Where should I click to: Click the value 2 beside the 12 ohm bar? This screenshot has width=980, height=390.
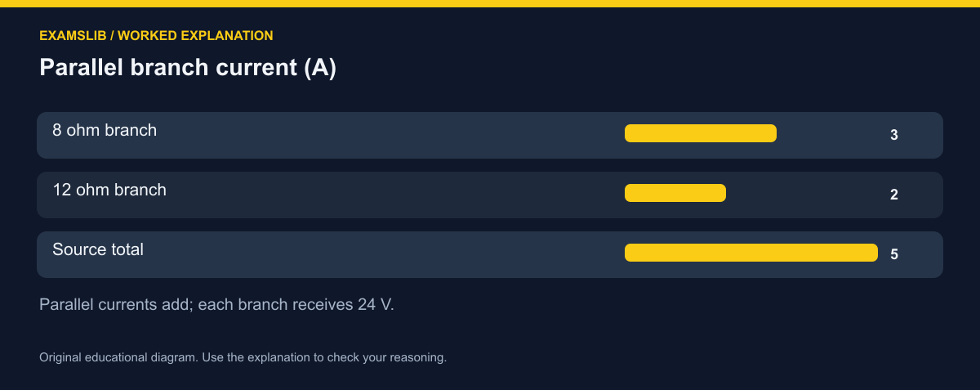point(894,195)
